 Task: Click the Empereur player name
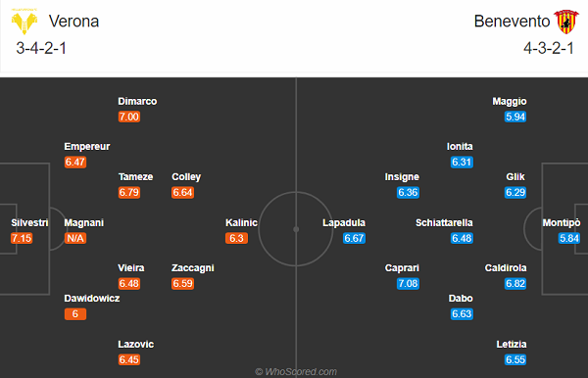pos(87,147)
